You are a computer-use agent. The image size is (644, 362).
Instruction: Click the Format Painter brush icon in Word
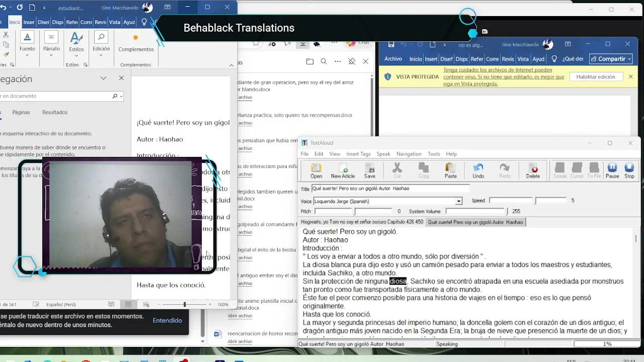click(x=6, y=54)
